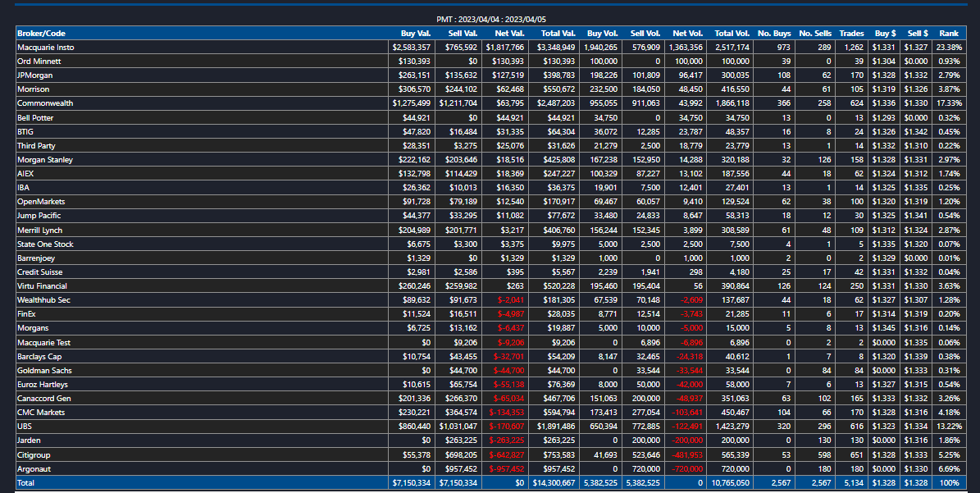Click the Sell Vol. column header

pyautogui.click(x=645, y=33)
